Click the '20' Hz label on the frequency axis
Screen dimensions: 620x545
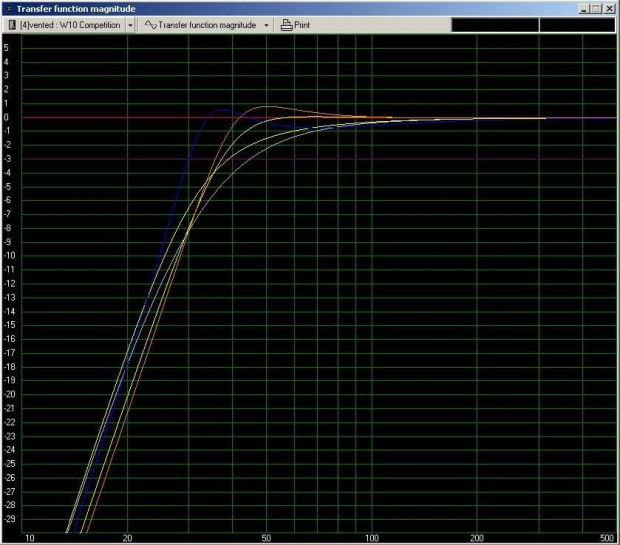[127, 538]
